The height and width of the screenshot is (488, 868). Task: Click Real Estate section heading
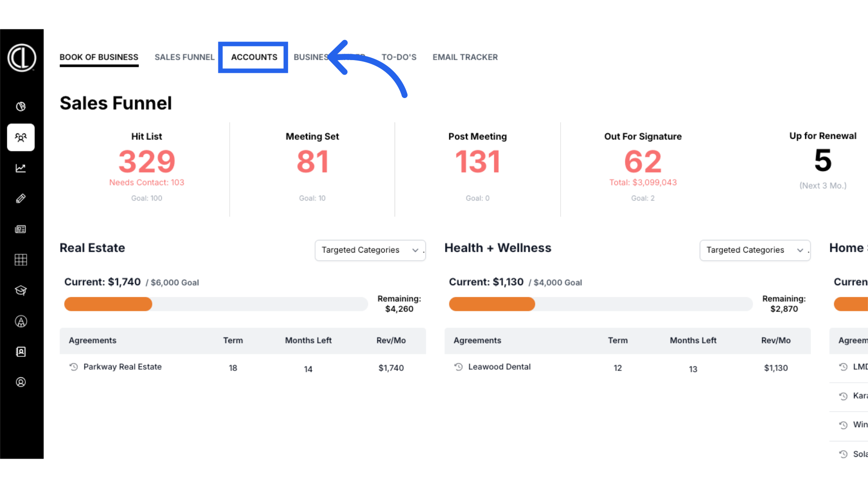pyautogui.click(x=92, y=248)
